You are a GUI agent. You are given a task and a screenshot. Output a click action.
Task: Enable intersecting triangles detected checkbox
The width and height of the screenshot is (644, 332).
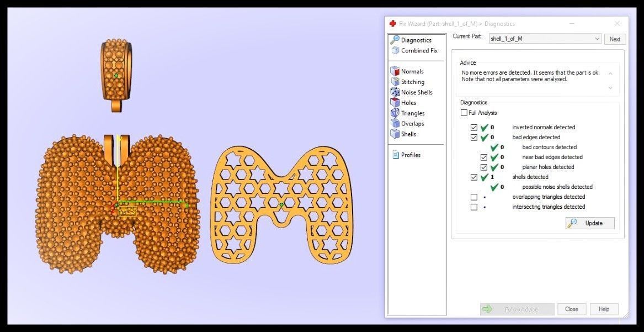(474, 207)
